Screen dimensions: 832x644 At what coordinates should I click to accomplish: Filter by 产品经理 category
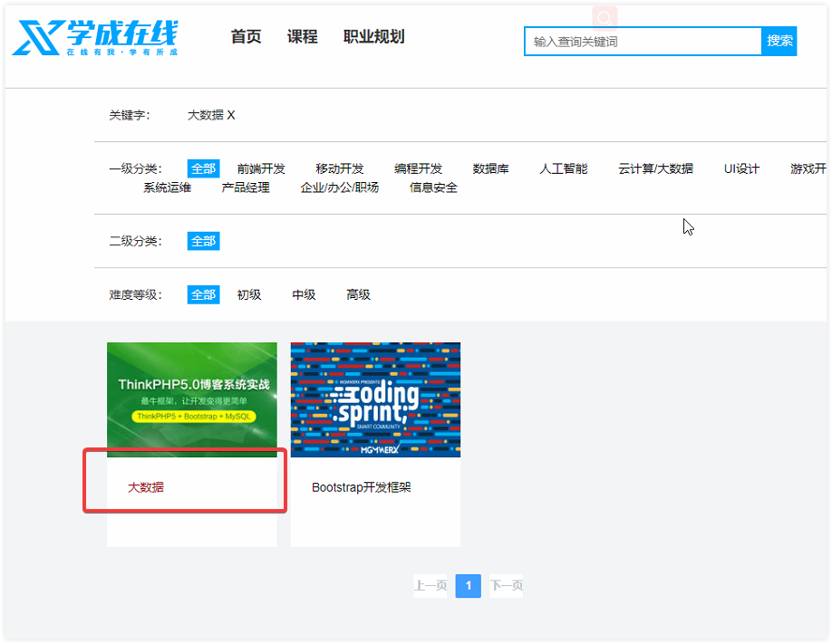pos(246,187)
